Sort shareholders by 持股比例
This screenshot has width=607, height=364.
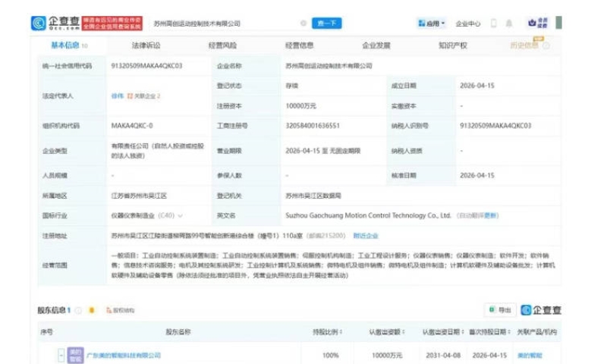(328, 332)
